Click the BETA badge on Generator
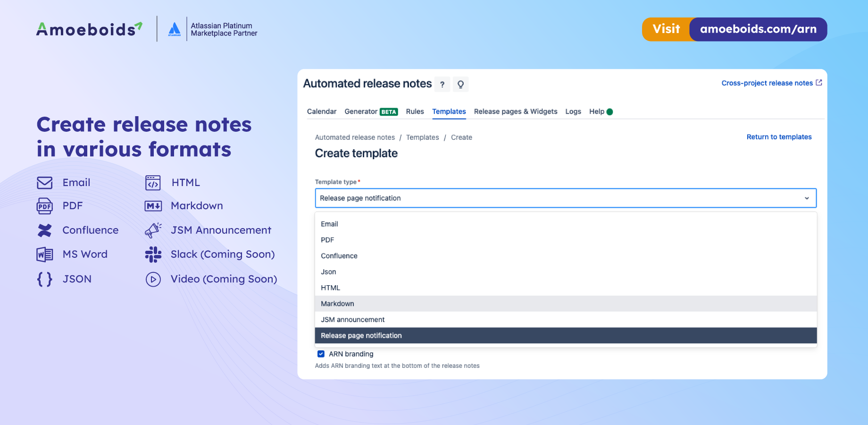 (389, 112)
